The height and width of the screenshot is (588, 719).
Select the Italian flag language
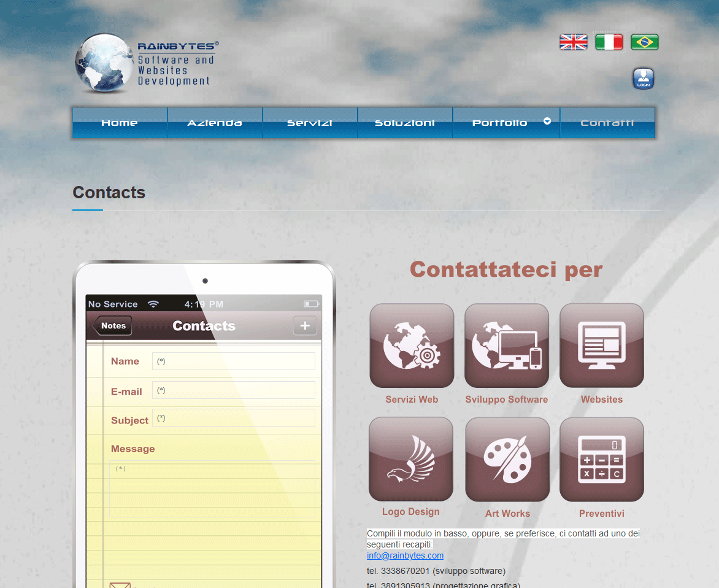[609, 42]
